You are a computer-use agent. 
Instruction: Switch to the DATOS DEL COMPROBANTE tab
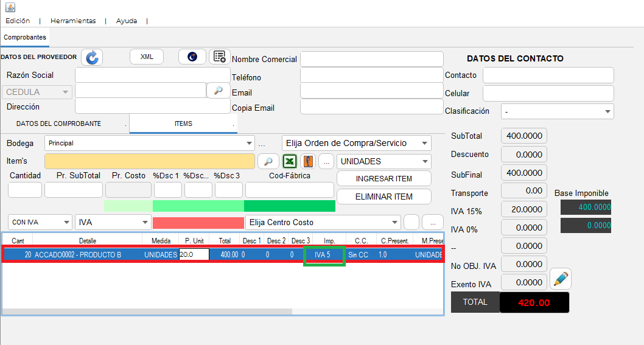coord(58,124)
